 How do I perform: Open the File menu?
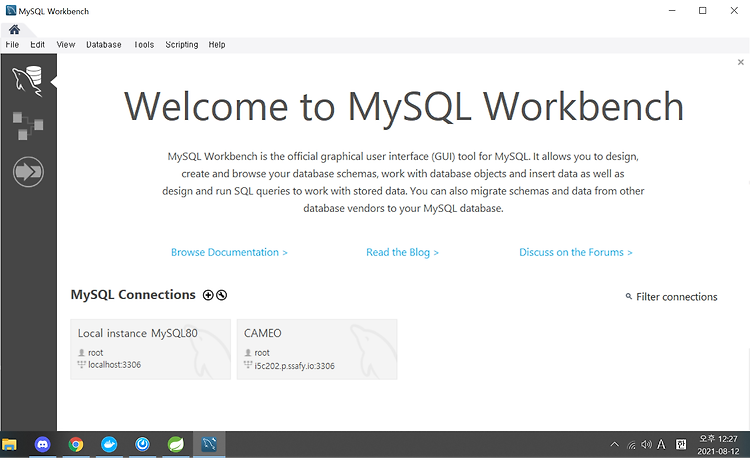click(x=12, y=44)
